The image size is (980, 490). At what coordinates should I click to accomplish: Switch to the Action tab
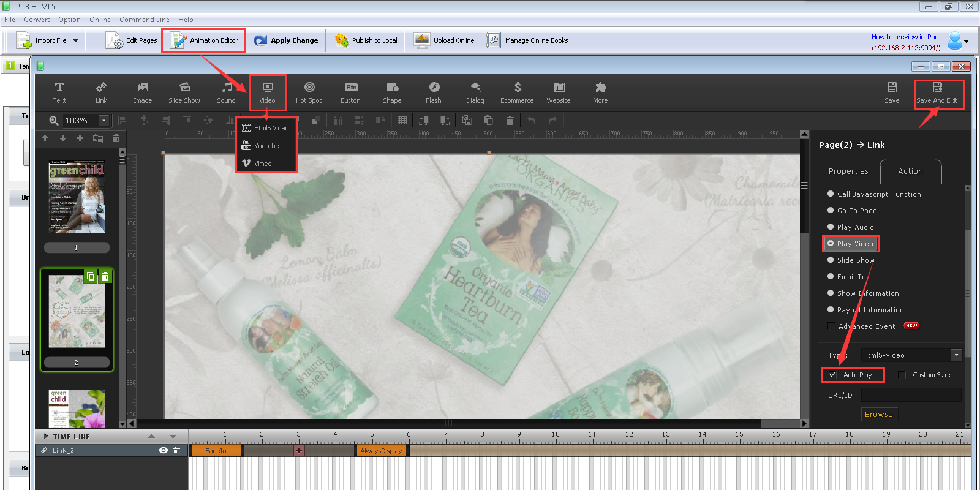click(910, 171)
